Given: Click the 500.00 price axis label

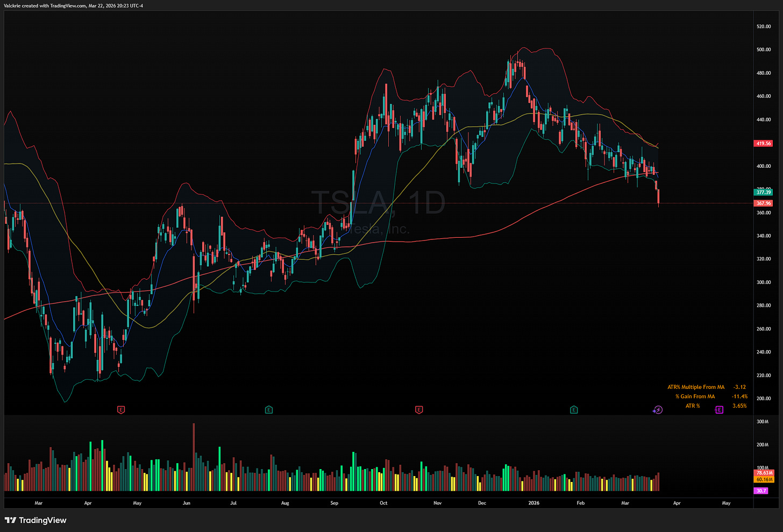Looking at the screenshot, I should [764, 49].
